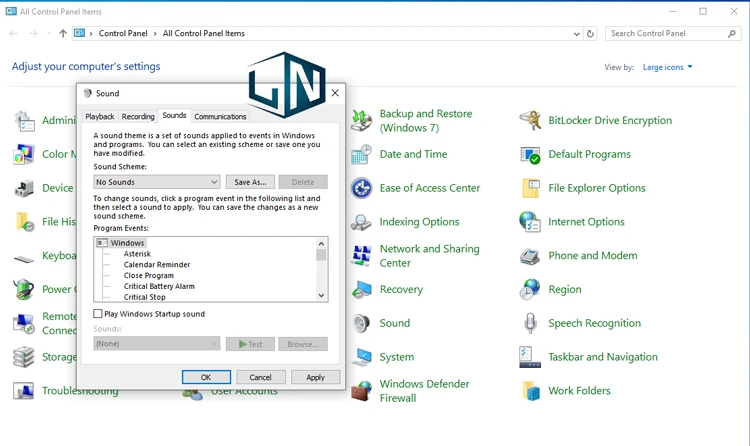Viewport: 750px width, 446px height.
Task: Expand the address bar history dropdown
Action: [x=576, y=33]
